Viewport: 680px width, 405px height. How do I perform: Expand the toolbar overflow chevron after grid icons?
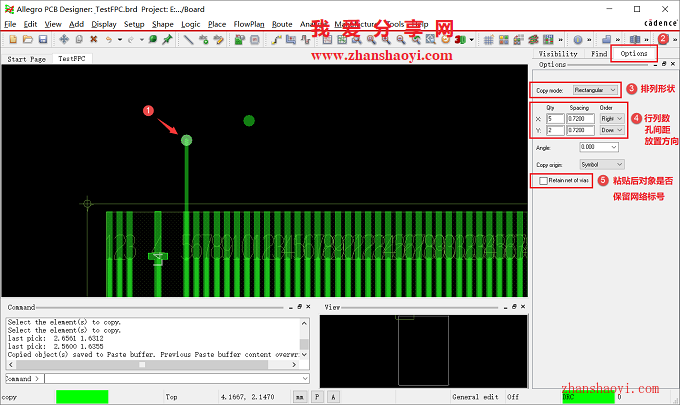click(x=560, y=39)
